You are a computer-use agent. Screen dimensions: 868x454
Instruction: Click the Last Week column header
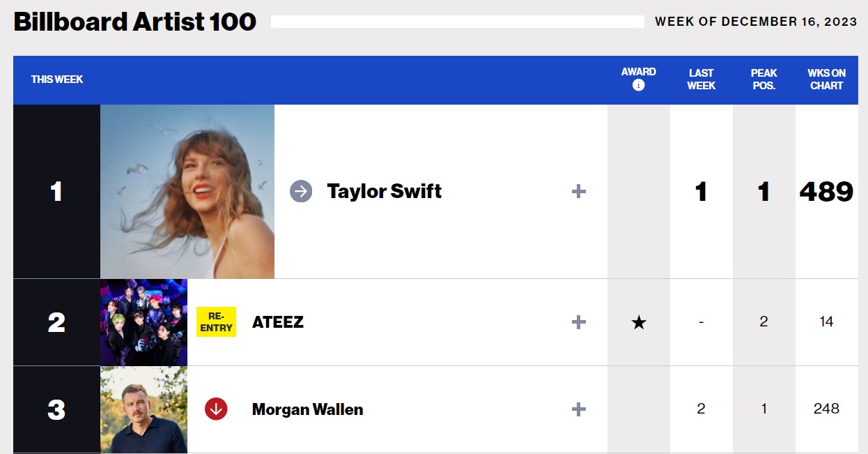point(702,79)
